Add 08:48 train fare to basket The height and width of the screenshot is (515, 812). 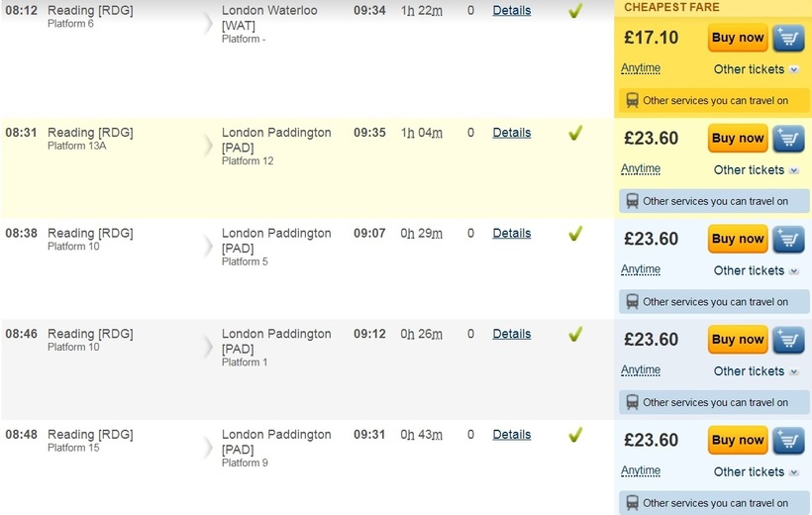[788, 440]
